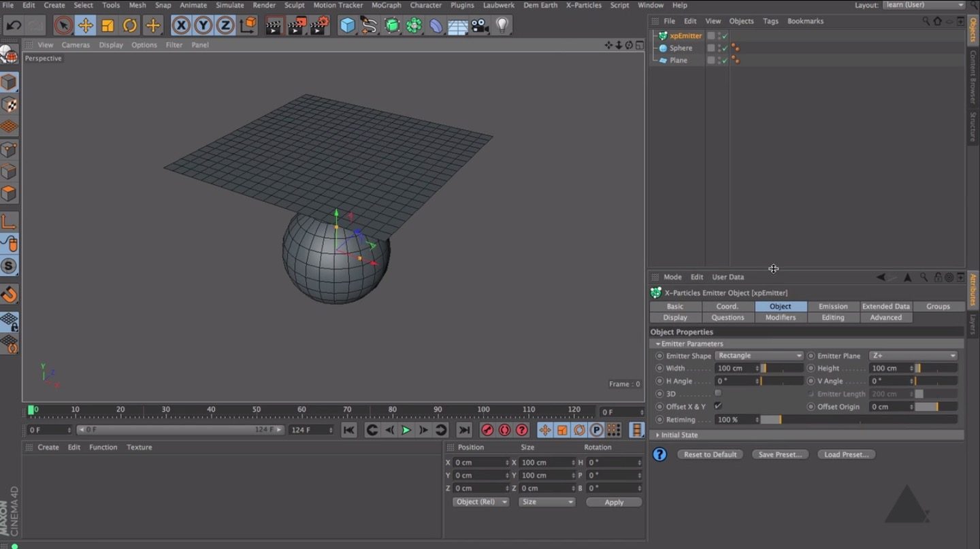
Task: Activate the Rotate tool in top toolbar
Action: (x=130, y=26)
